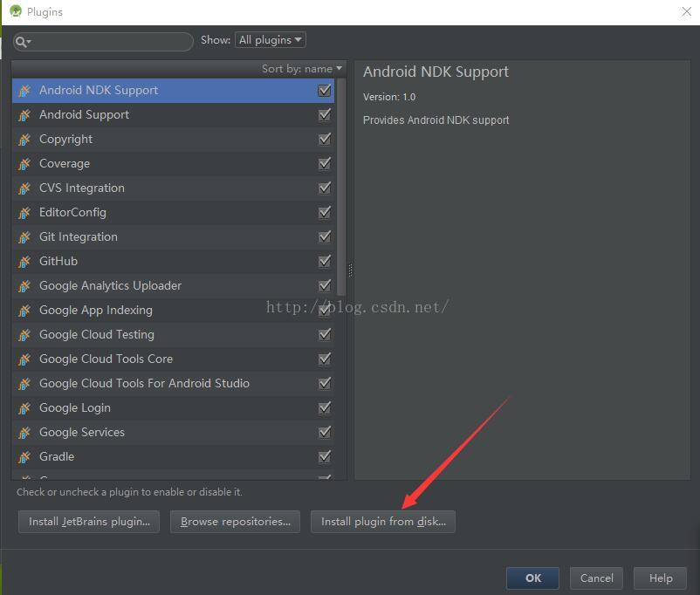700x595 pixels.
Task: Disable the Google Login checkbox
Action: tap(325, 407)
